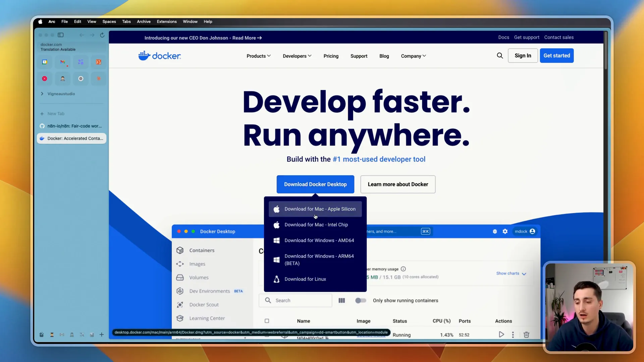This screenshot has height=362, width=644.
Task: Click the Get started button
Action: [557, 56]
